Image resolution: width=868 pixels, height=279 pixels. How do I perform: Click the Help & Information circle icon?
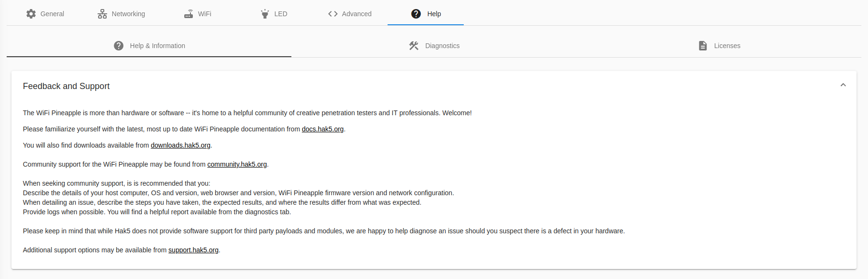click(x=119, y=46)
